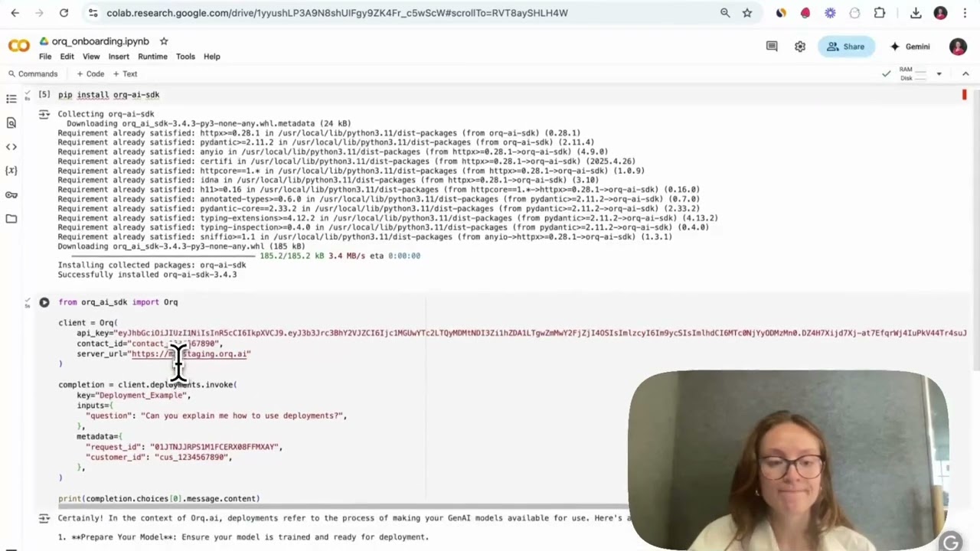Open browser downloads
The image size is (980, 551).
(916, 13)
